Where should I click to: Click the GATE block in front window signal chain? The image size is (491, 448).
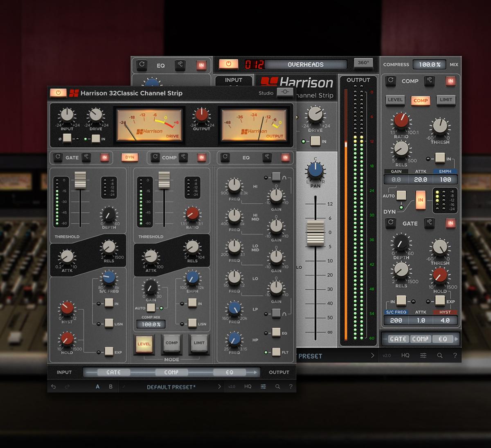tap(113, 372)
